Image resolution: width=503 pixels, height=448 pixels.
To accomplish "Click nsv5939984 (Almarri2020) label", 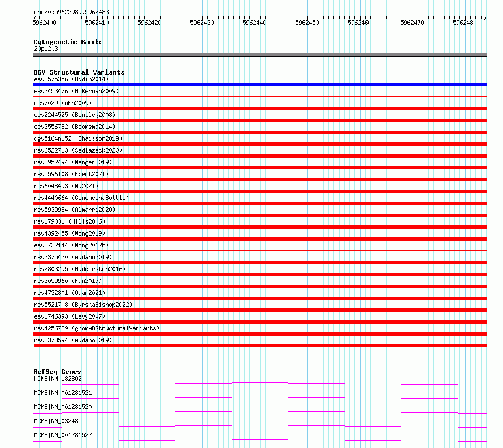I will point(75,210).
